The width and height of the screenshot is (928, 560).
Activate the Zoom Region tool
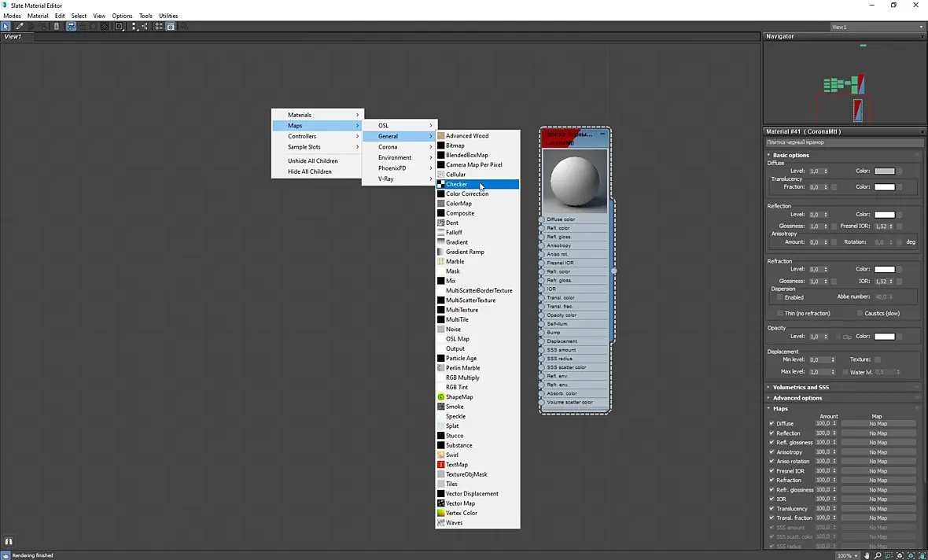click(889, 555)
